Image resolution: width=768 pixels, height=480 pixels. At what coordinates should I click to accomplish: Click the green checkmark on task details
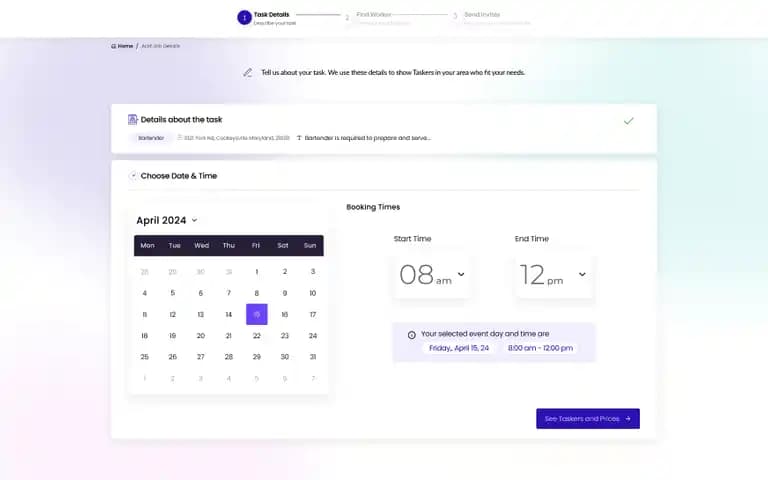[628, 120]
